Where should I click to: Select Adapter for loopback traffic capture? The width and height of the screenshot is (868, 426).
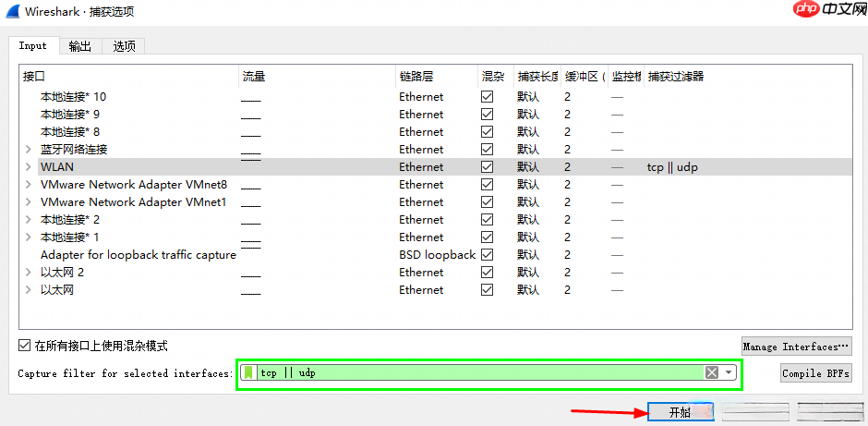point(139,255)
